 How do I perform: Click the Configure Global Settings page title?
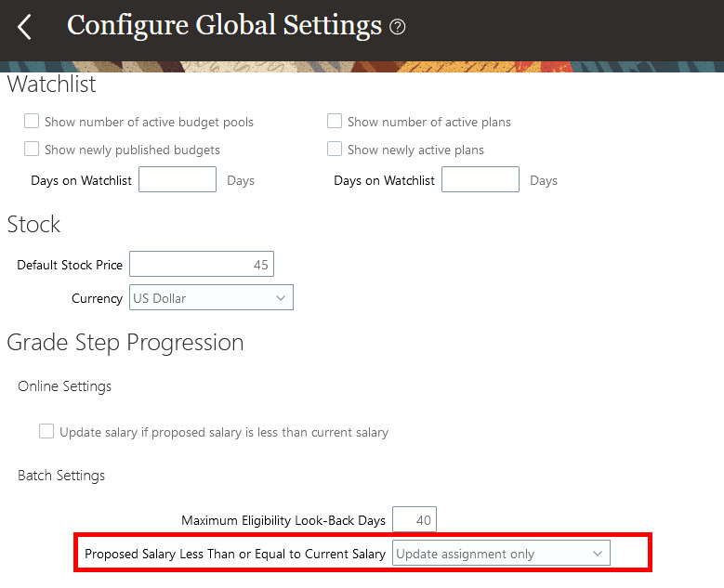pyautogui.click(x=224, y=25)
